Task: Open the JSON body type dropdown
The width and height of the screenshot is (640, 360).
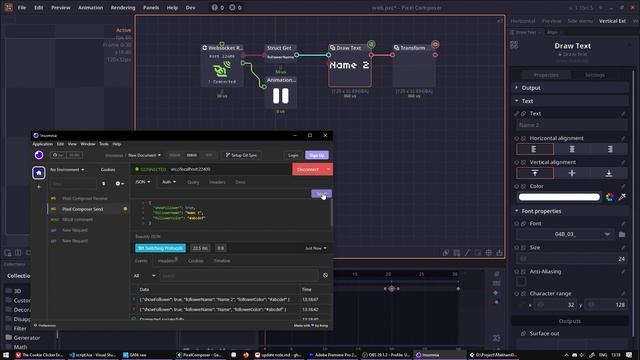Action: click(x=143, y=182)
